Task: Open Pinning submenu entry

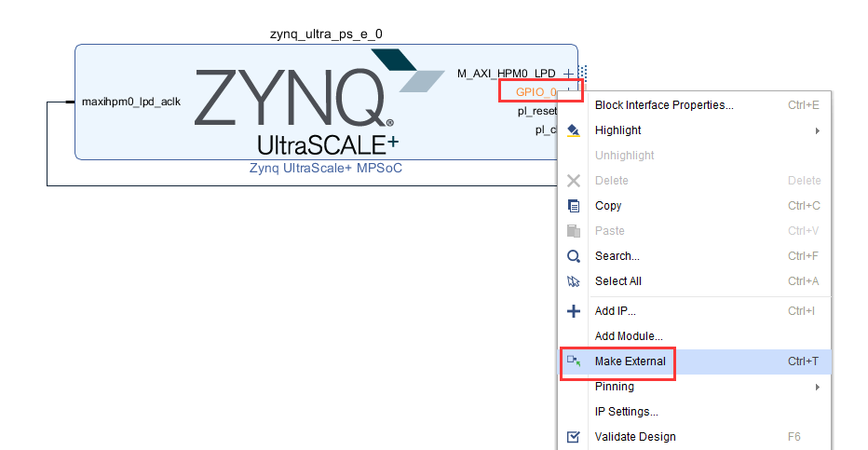Action: pyautogui.click(x=694, y=387)
